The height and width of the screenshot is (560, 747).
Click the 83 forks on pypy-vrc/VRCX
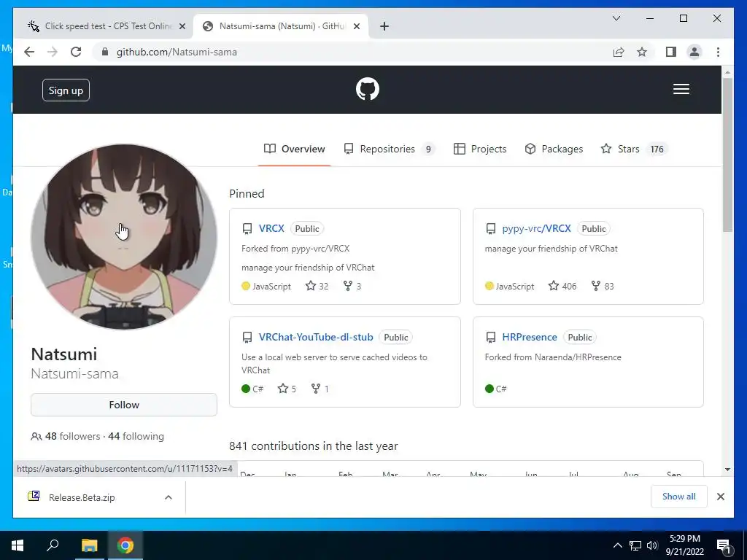603,286
